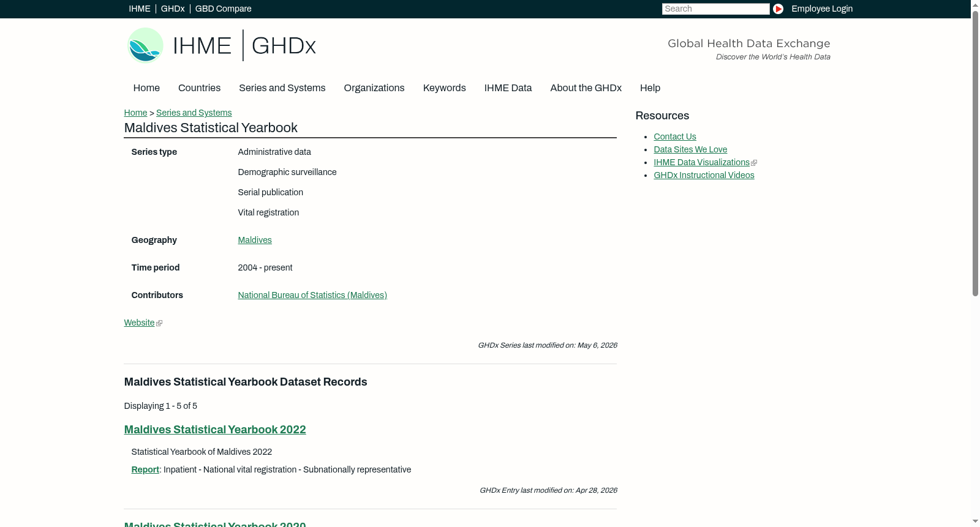Click the 'Maldives Statistical Yearbook' page title
Screen dimensions: 980x527
(211, 128)
